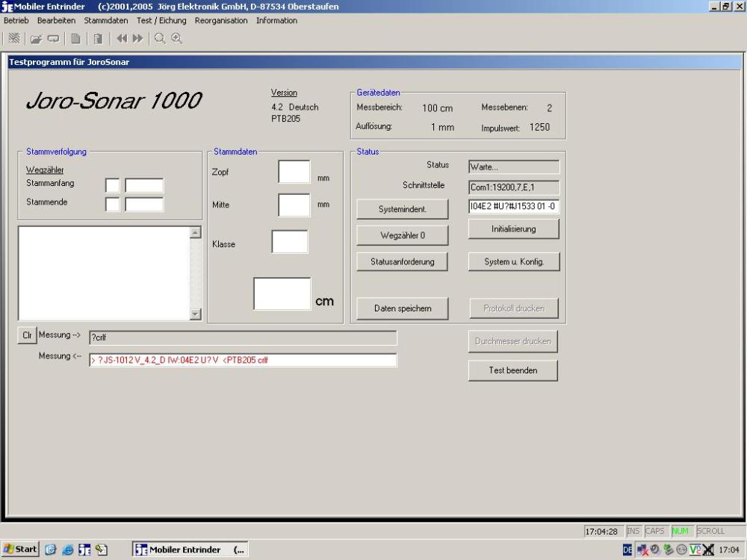Focus the wide Stammanfang value field
This screenshot has height=560, width=747.
point(144,185)
